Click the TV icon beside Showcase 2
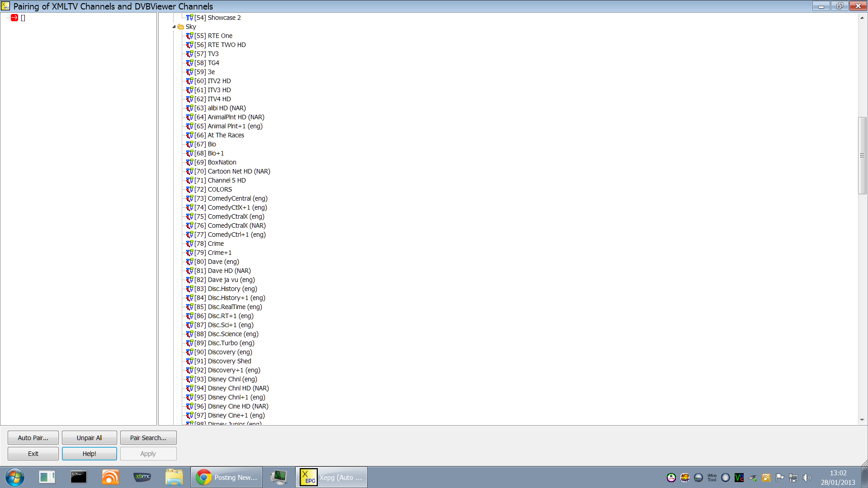868x488 pixels. click(189, 18)
